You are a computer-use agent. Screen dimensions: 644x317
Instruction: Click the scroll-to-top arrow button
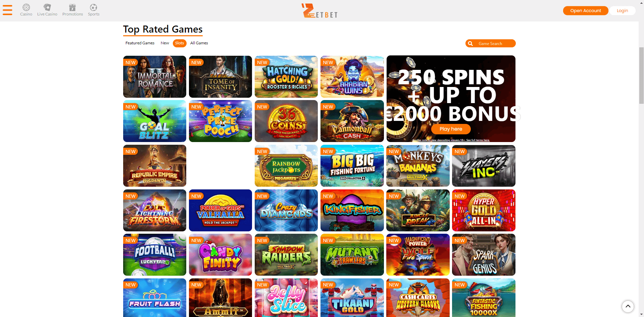pos(628,306)
